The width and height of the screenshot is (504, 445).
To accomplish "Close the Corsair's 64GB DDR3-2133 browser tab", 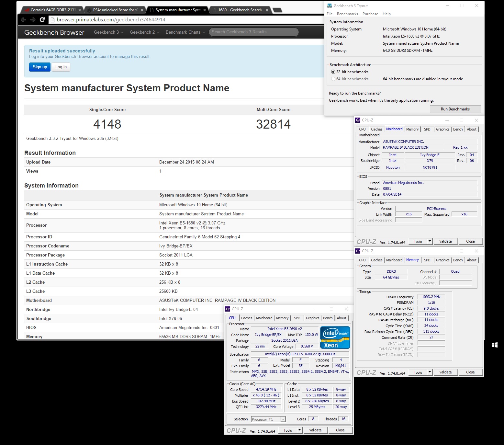I will click(80, 10).
